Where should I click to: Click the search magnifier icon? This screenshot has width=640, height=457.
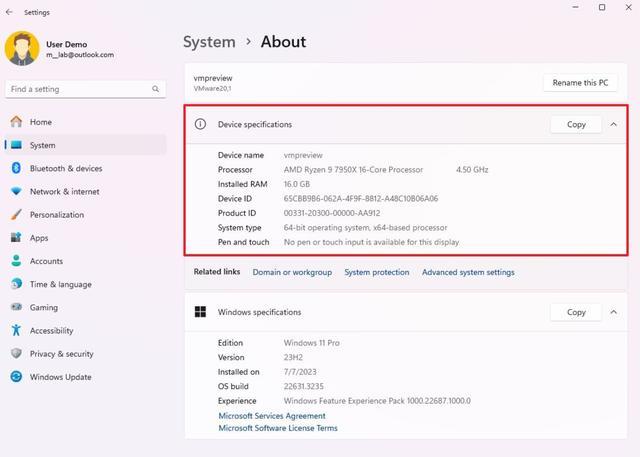click(x=156, y=89)
